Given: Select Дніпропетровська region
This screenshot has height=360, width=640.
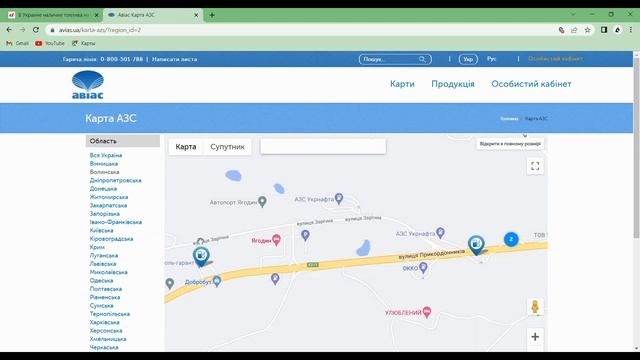Looking at the screenshot, I should point(116,180).
